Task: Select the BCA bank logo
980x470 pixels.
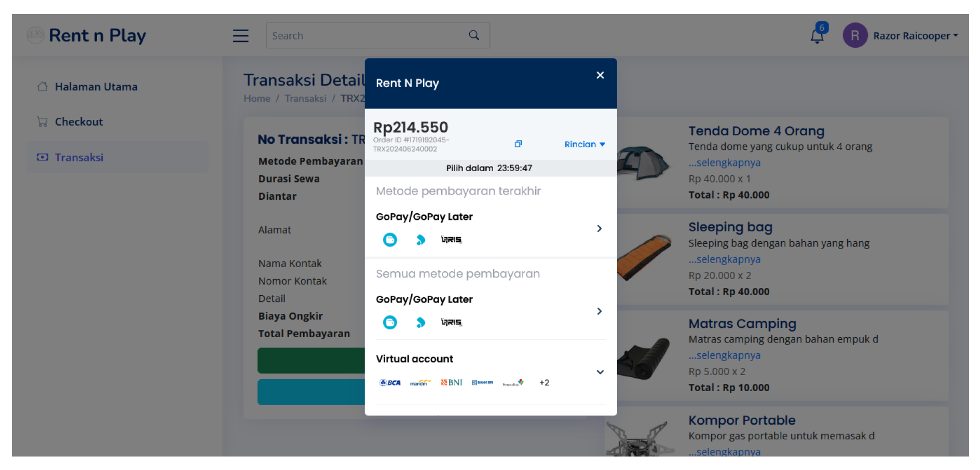Action: pyautogui.click(x=389, y=382)
